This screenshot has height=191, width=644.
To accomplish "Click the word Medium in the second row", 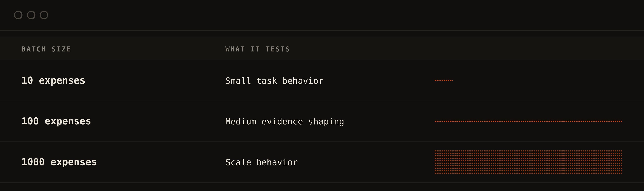I will (241, 122).
